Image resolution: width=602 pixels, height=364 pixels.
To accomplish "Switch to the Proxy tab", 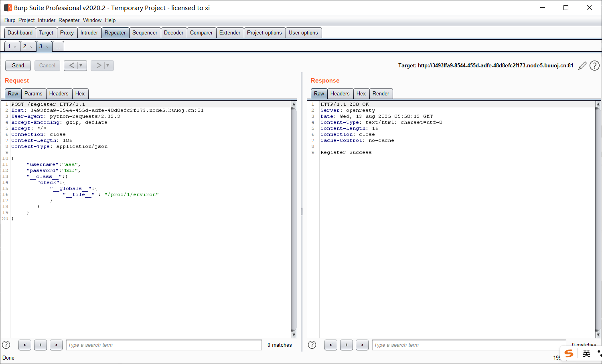I will coord(67,33).
